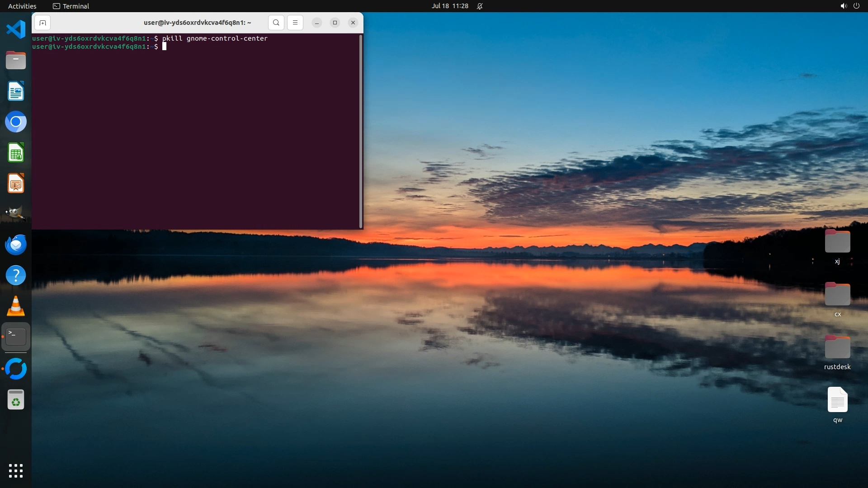868x488 pixels.
Task: Launch GIMP image editor
Action: [16, 214]
